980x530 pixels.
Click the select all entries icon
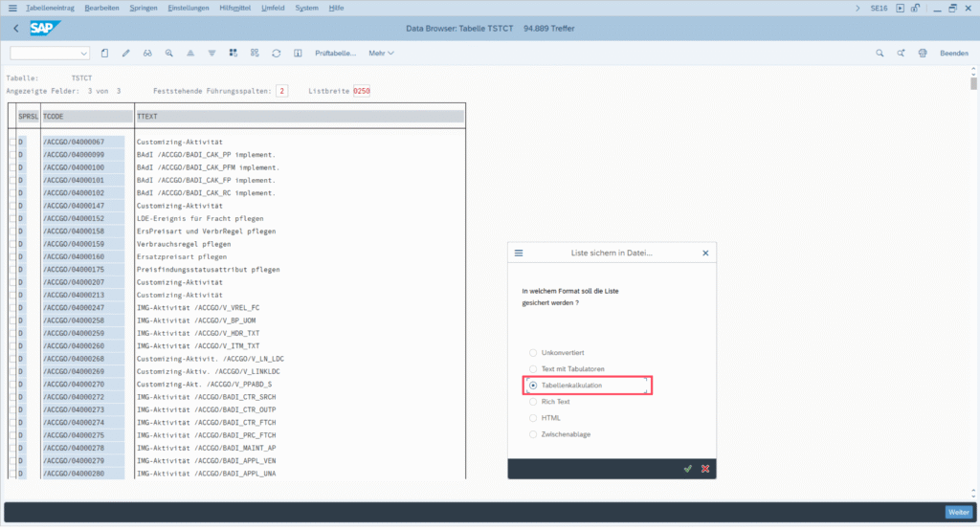(234, 54)
